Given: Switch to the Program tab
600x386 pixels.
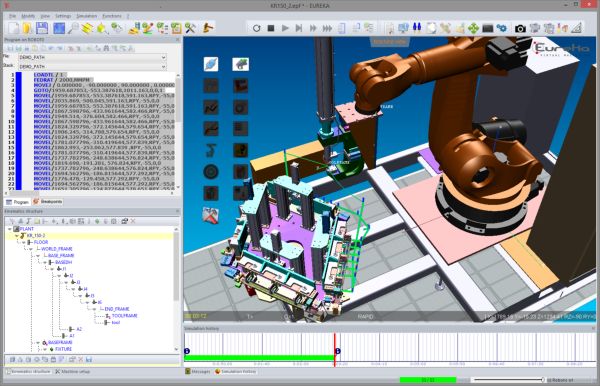Looking at the screenshot, I should point(17,202).
